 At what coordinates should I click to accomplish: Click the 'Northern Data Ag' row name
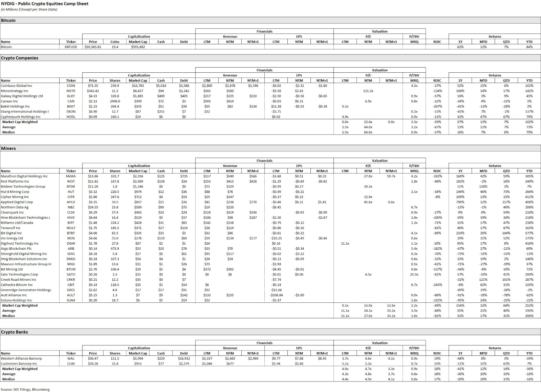tap(15, 207)
